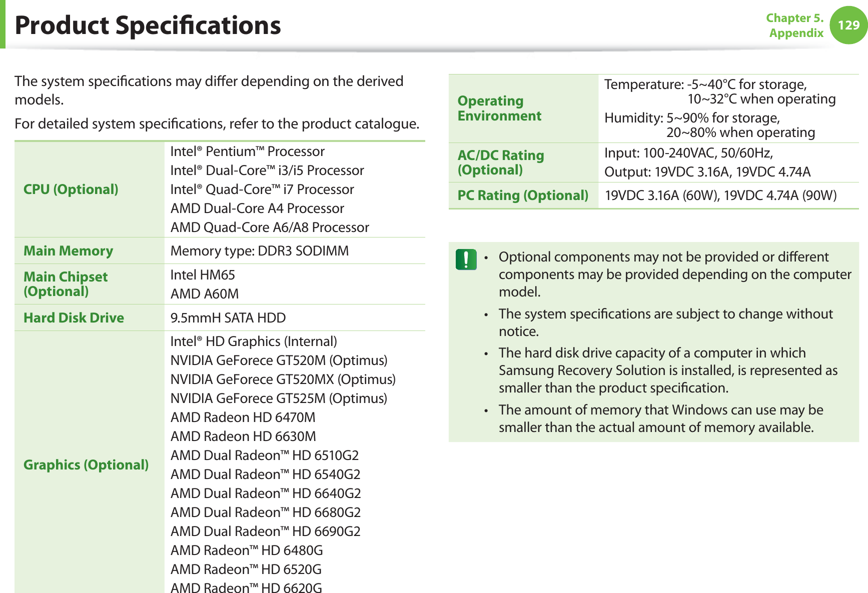Click NVIDIA GeForece GT525M (Optimus) entry

[278, 398]
